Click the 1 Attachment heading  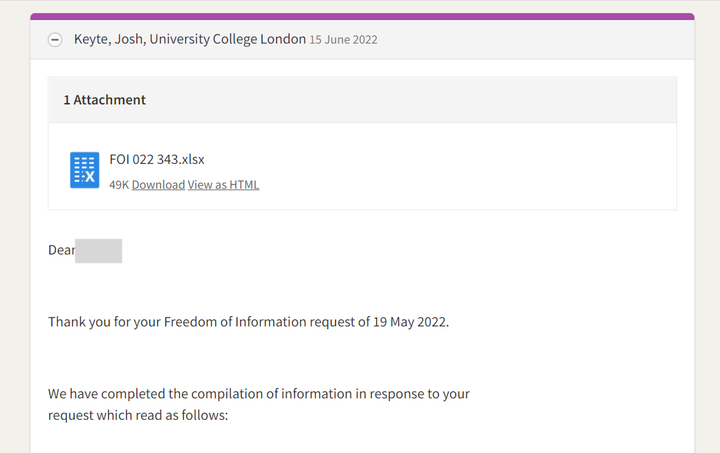(x=104, y=100)
